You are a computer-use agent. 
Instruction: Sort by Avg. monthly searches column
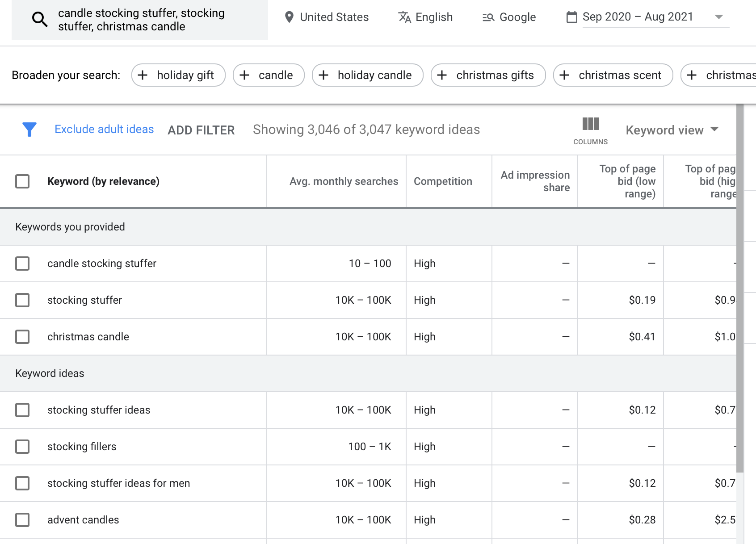(x=344, y=181)
